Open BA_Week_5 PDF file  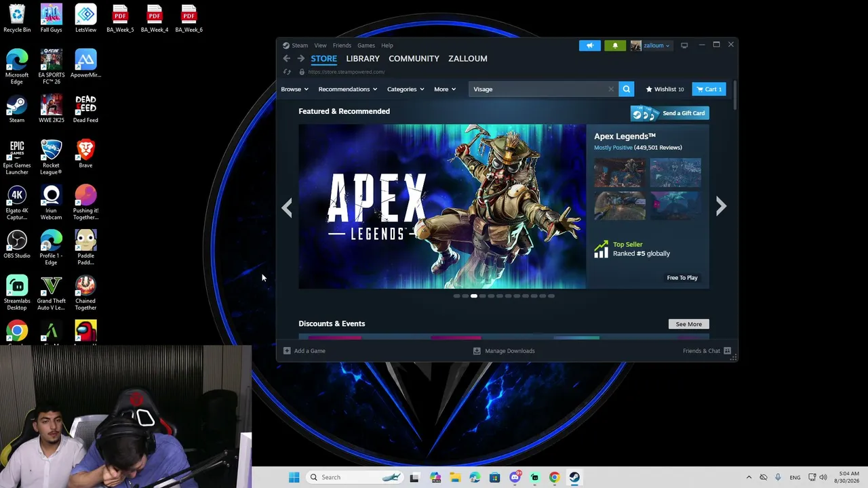pos(120,18)
